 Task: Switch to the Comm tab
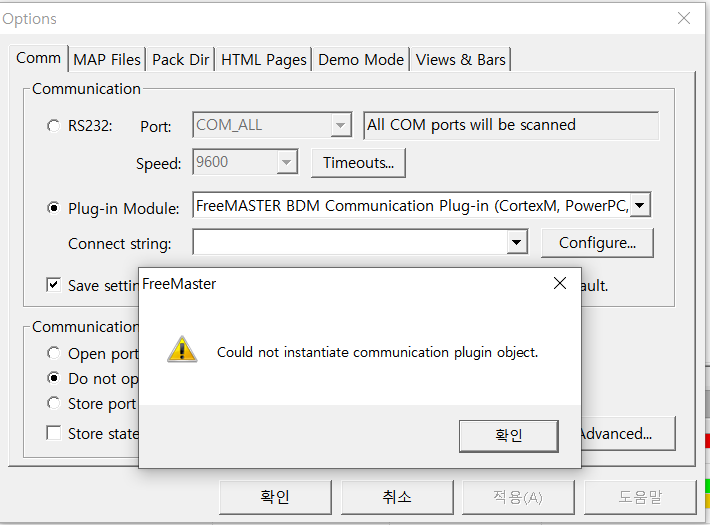point(38,58)
